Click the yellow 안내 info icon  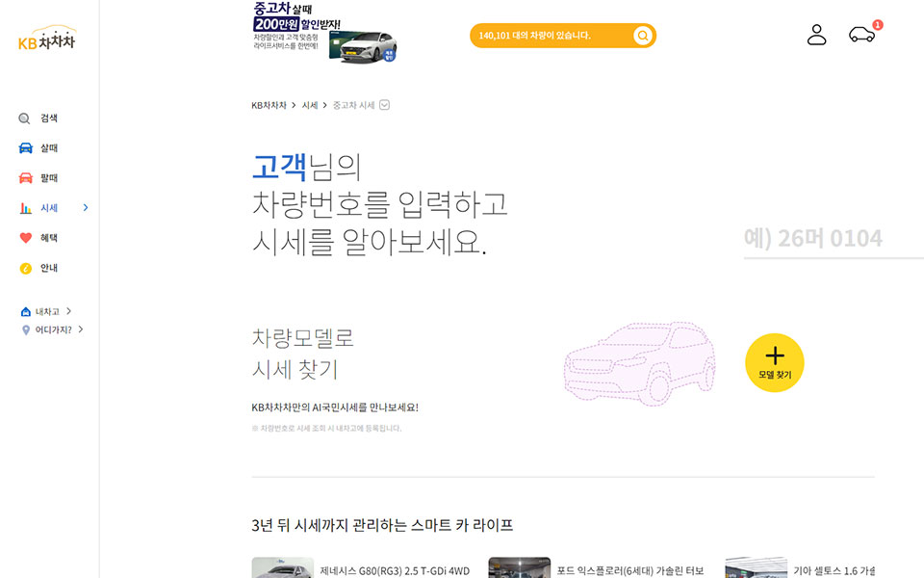[x=26, y=268]
